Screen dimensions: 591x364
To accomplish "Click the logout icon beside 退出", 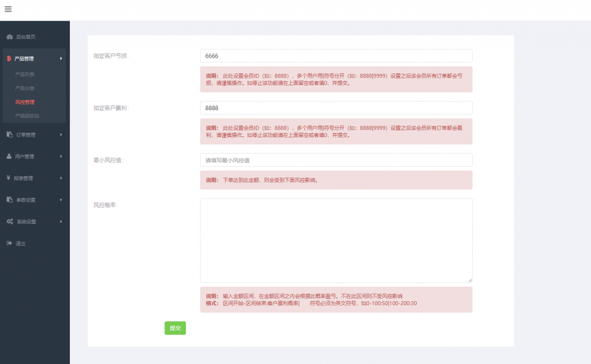I will click(x=9, y=243).
